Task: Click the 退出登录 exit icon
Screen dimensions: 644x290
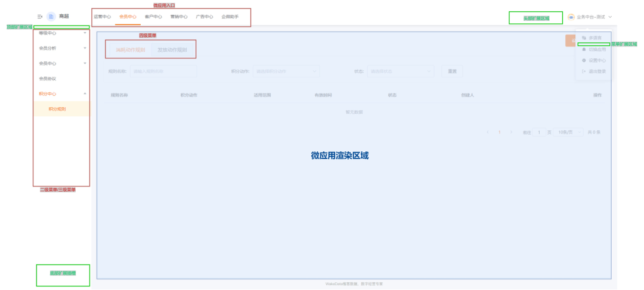Action: [584, 71]
